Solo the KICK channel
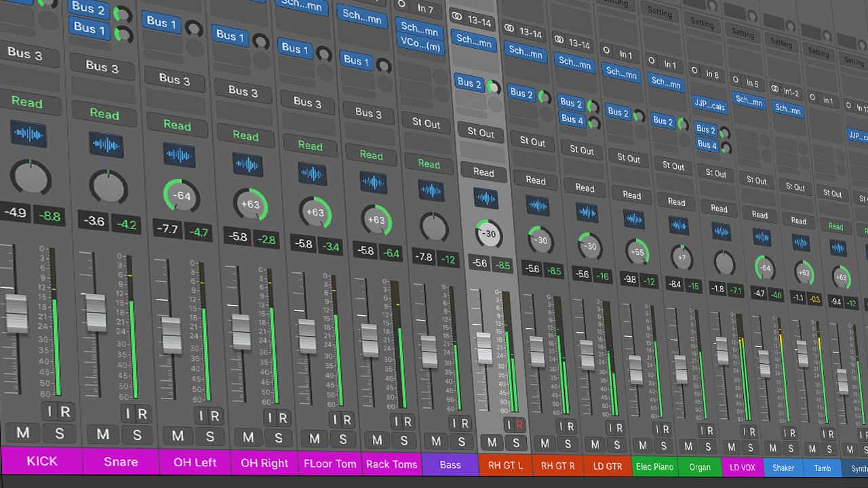The height and width of the screenshot is (488, 868). tap(60, 432)
